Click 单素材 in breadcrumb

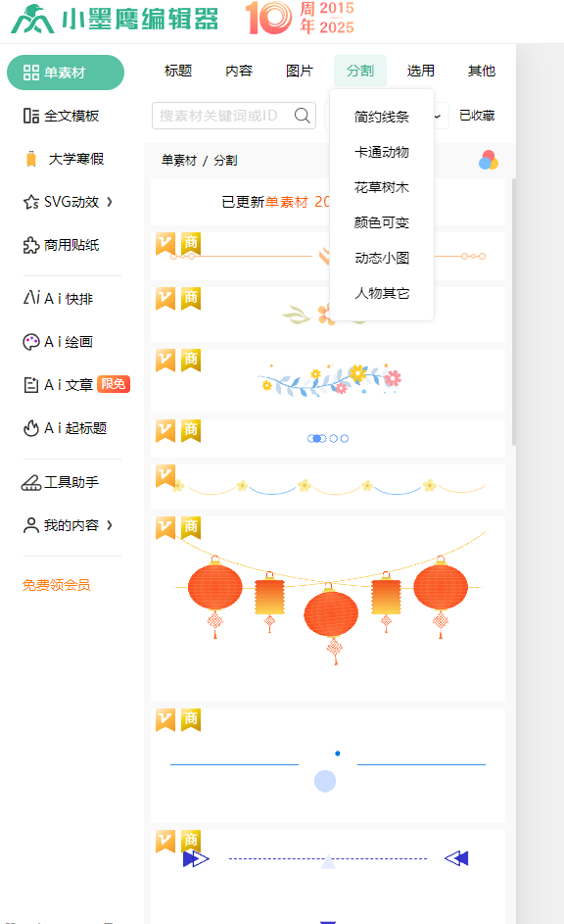pos(179,161)
